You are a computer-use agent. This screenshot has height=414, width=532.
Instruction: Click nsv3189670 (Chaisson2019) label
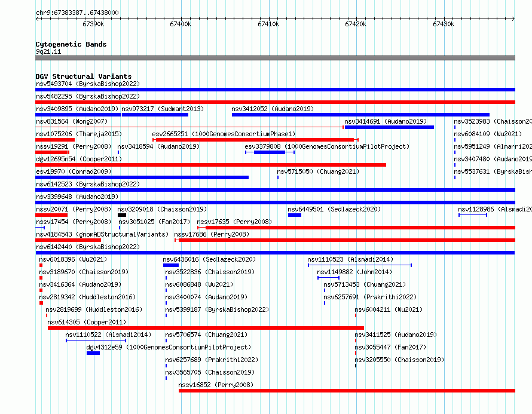tap(84, 272)
